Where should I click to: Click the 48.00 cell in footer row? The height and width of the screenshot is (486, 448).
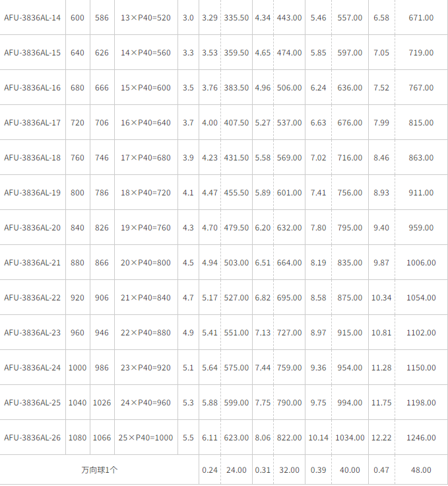pyautogui.click(x=421, y=470)
